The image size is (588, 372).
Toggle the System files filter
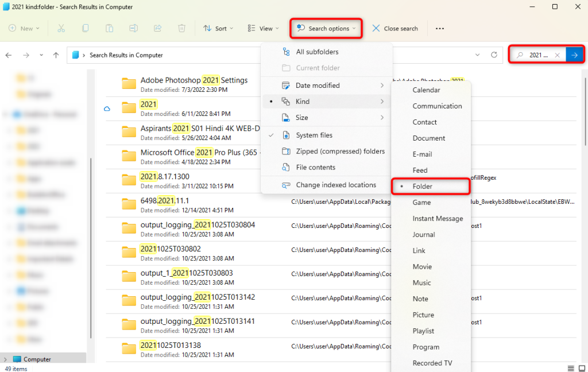(x=317, y=135)
